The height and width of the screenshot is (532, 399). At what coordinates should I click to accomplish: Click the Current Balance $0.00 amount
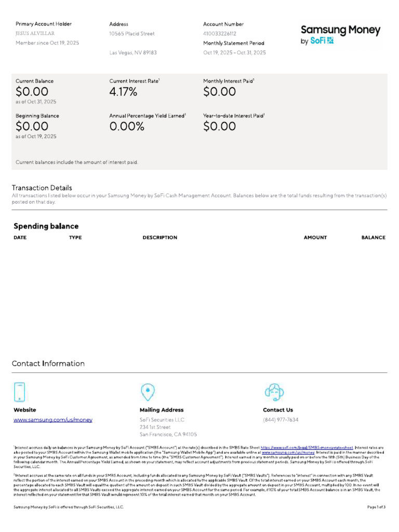(32, 91)
